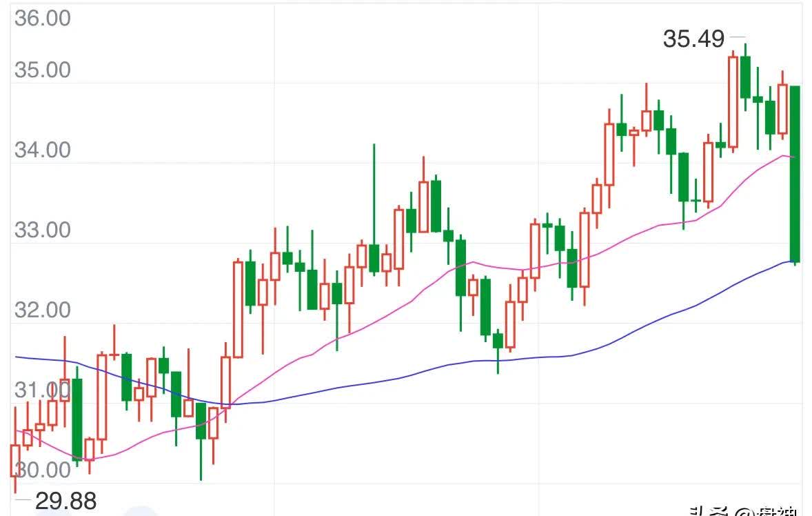Select the huge green candle at far right

(x=795, y=172)
